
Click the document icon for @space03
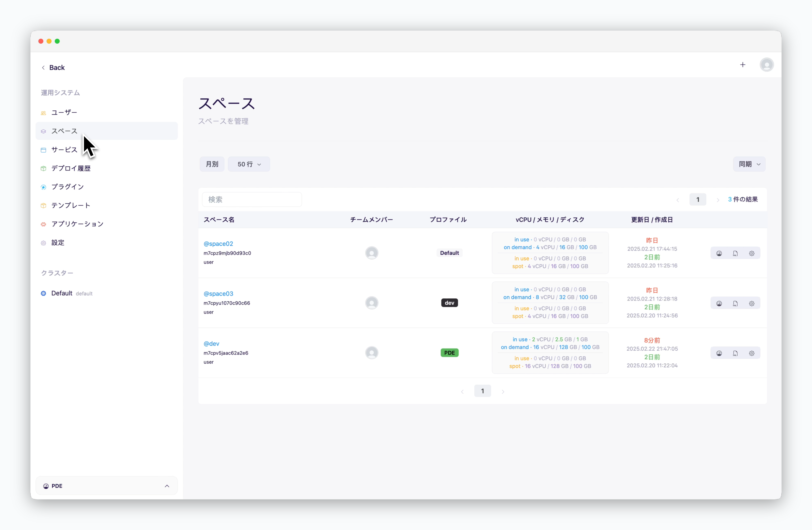click(735, 303)
